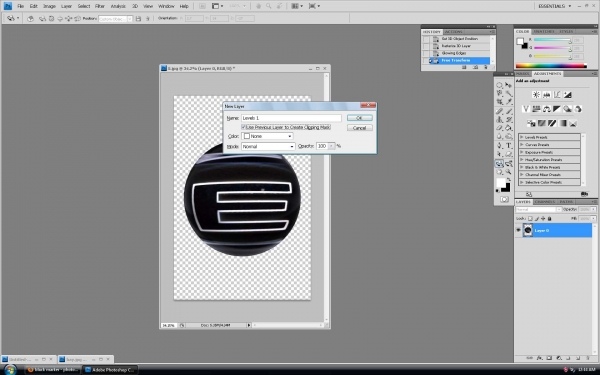The image size is (600, 375).
Task: Open the Image menu
Action: [49, 6]
